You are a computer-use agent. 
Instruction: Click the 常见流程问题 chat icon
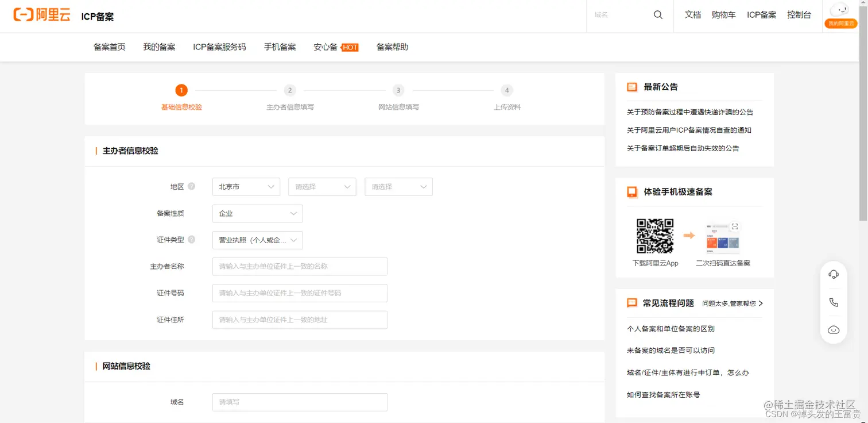[x=632, y=303]
